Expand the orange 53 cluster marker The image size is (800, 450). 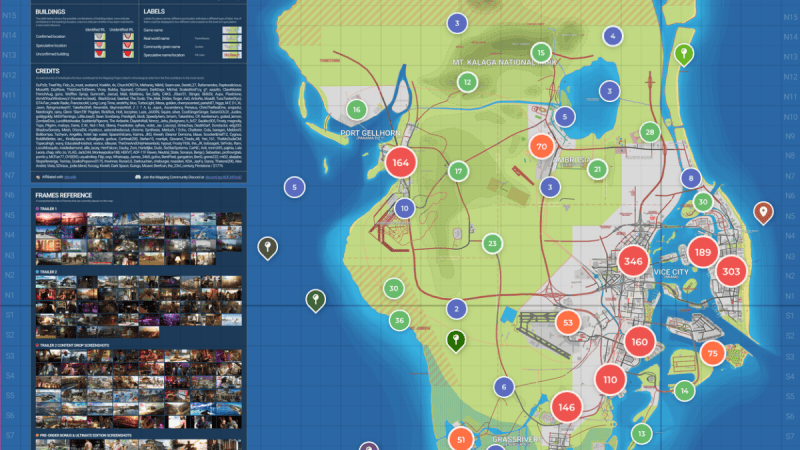tap(567, 322)
